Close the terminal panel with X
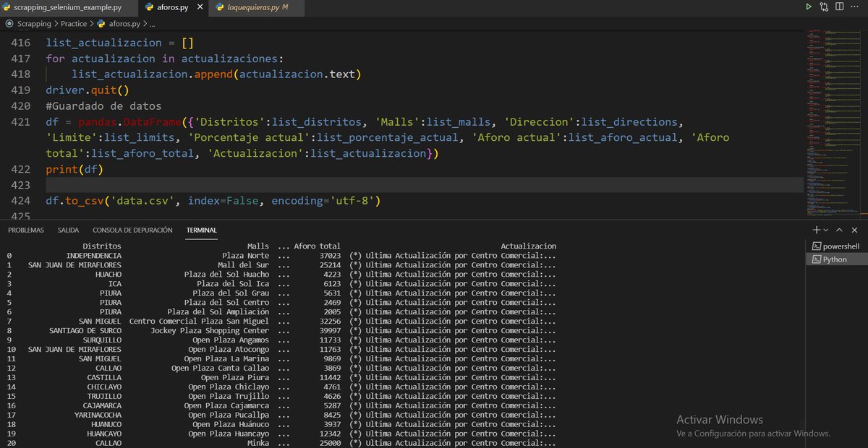 click(x=855, y=230)
